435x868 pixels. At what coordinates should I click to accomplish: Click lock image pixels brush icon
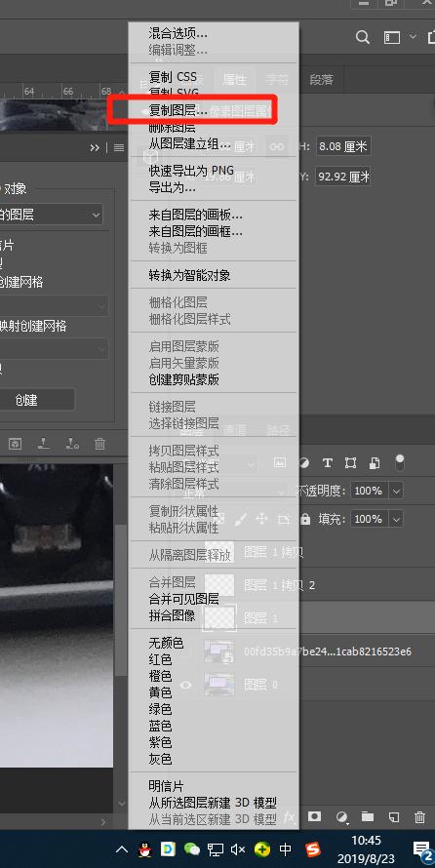coord(241,519)
